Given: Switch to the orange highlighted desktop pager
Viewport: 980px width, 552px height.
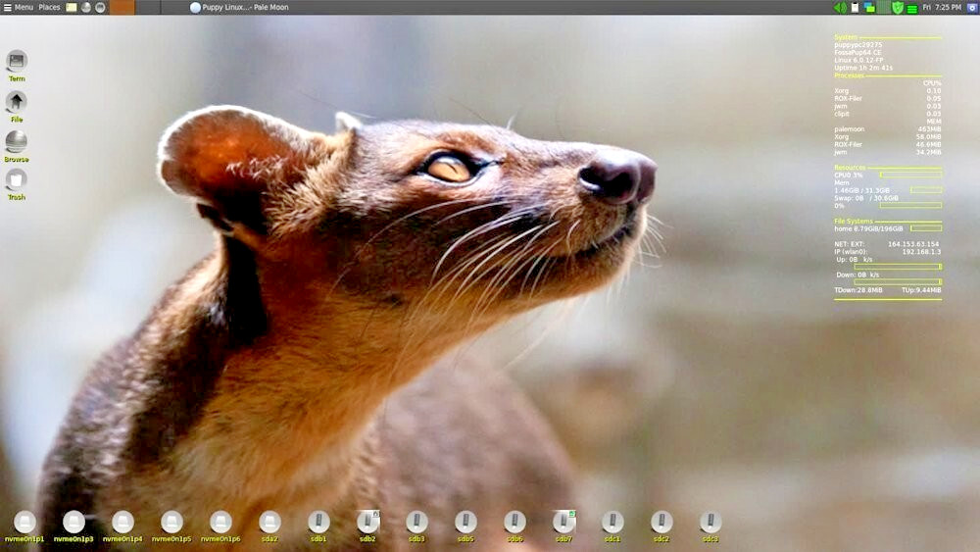Looking at the screenshot, I should pyautogui.click(x=122, y=8).
